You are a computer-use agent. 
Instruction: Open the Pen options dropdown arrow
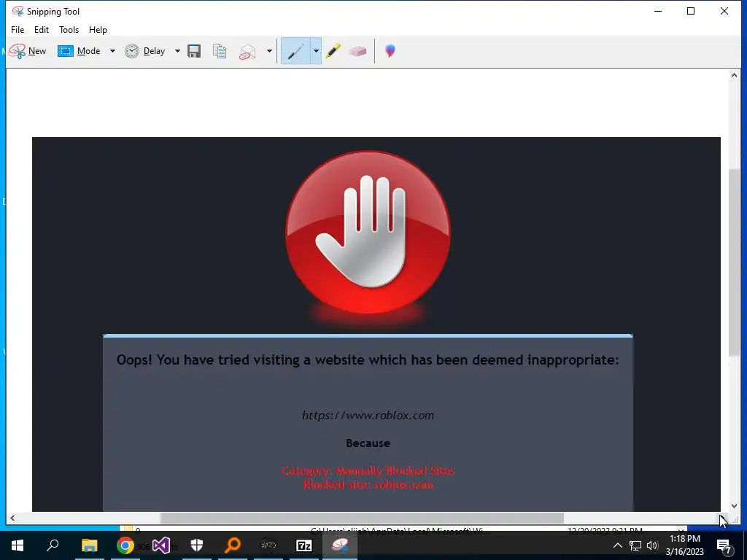coord(316,51)
